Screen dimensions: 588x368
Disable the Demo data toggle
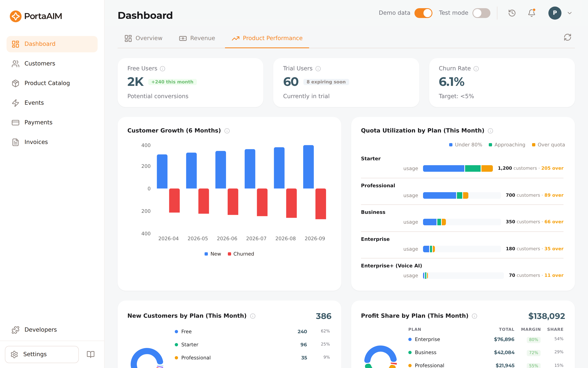pos(423,13)
